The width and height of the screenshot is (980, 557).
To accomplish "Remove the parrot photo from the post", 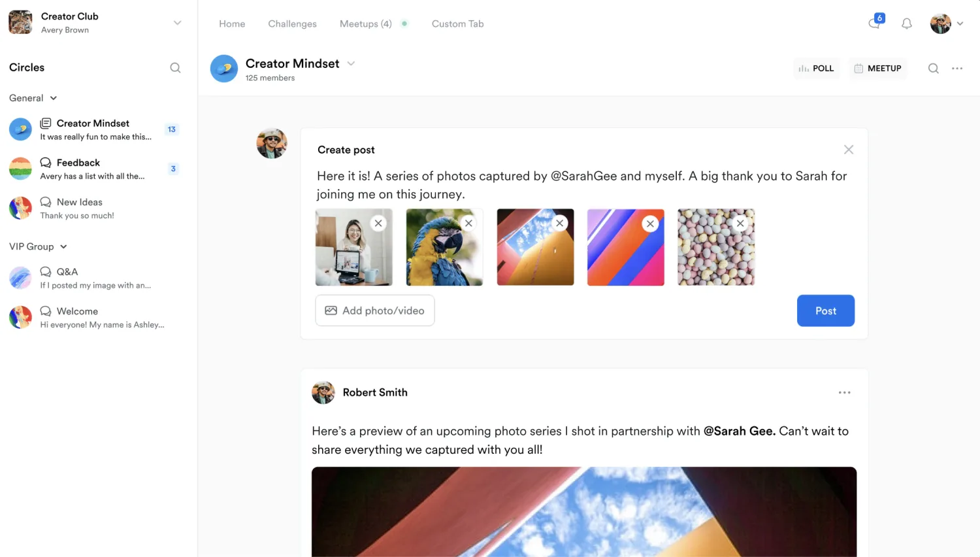I will coord(468,223).
